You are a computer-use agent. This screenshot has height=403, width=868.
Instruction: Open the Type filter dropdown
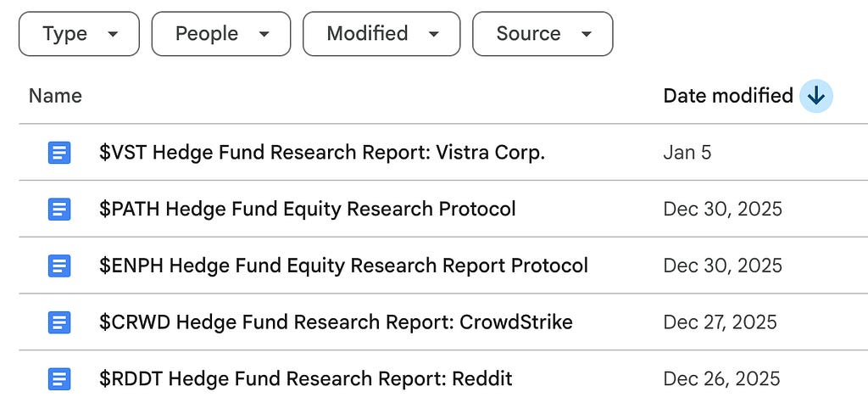(79, 34)
